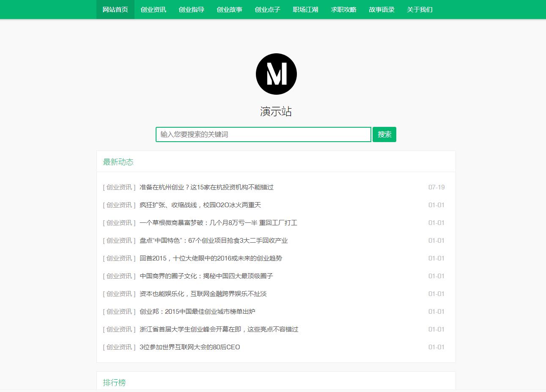The height and width of the screenshot is (392, 546).
Task: Click the site title 演示站
Action: tap(276, 111)
